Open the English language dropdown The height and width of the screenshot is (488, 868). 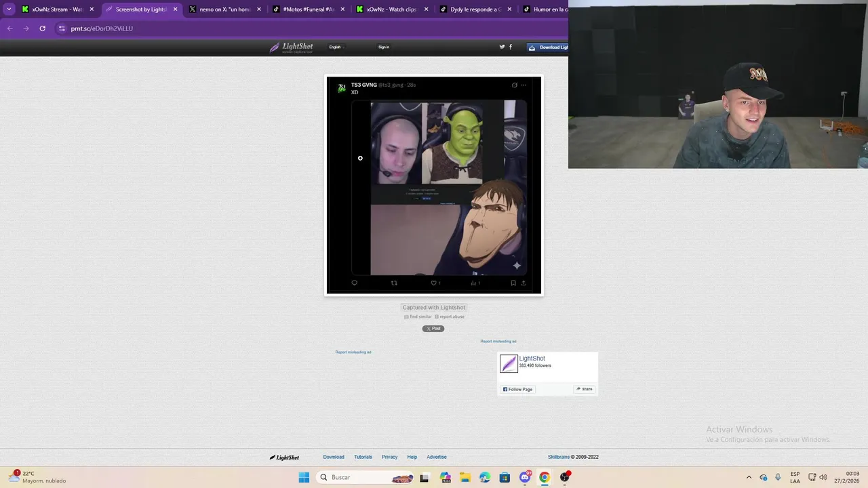coord(336,47)
